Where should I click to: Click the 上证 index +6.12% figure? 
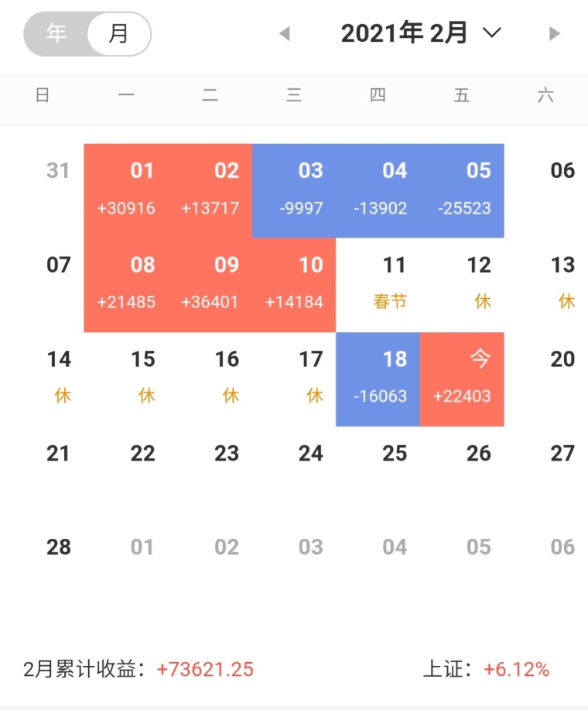517,669
